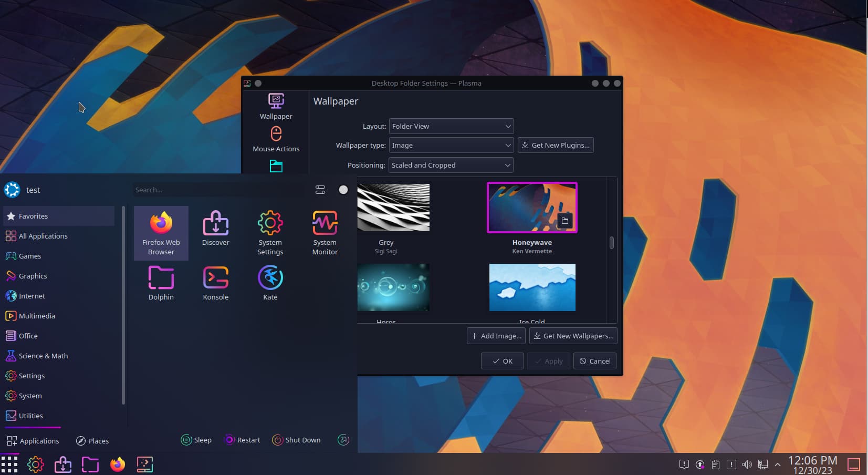Open the updates available tray icon
Viewport: 868px width, 475px height.
tap(700, 464)
